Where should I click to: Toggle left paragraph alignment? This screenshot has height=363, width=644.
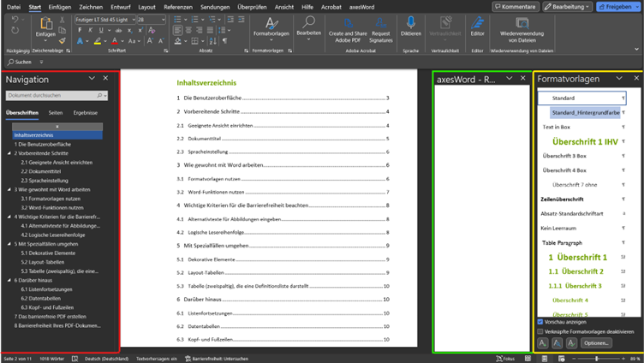178,30
